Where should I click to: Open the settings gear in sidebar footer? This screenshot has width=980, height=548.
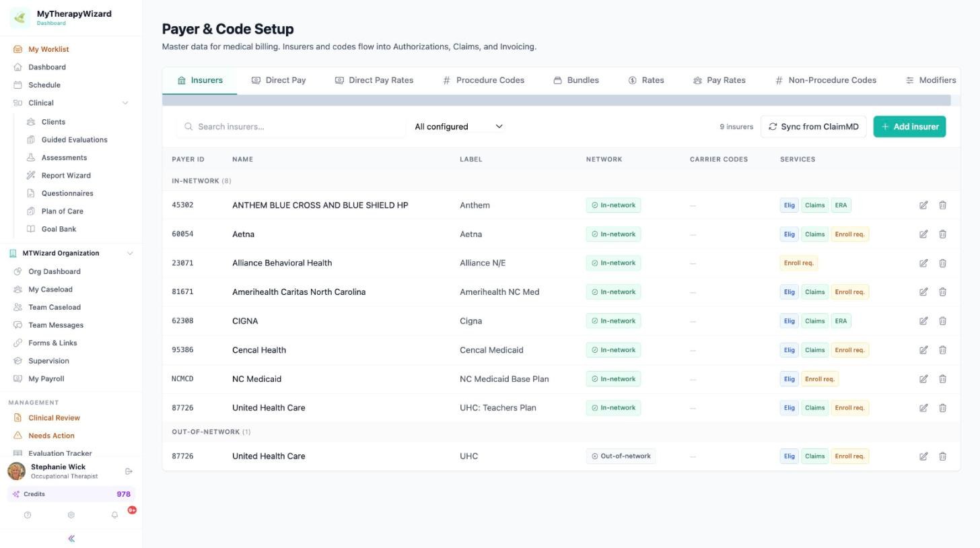click(x=71, y=515)
